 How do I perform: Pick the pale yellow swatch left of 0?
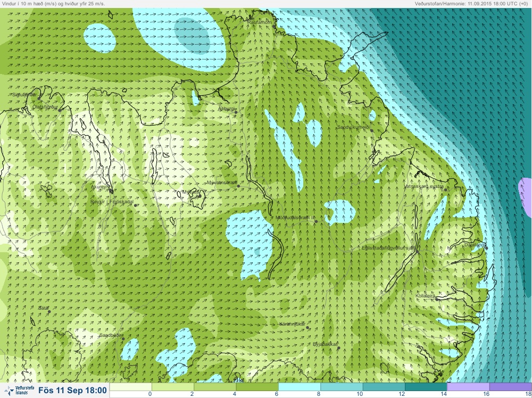tap(131, 387)
